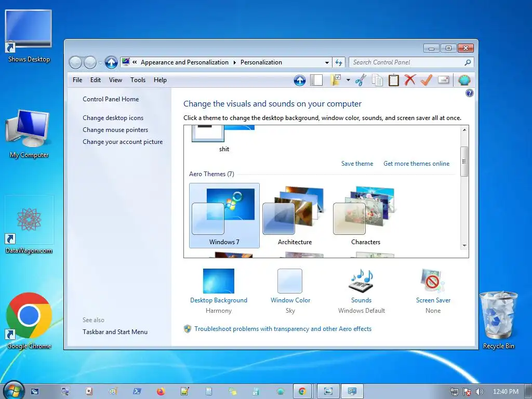Viewport: 532px width, 399px height.
Task: Click the double chevron at address bar start
Action: pos(135,62)
